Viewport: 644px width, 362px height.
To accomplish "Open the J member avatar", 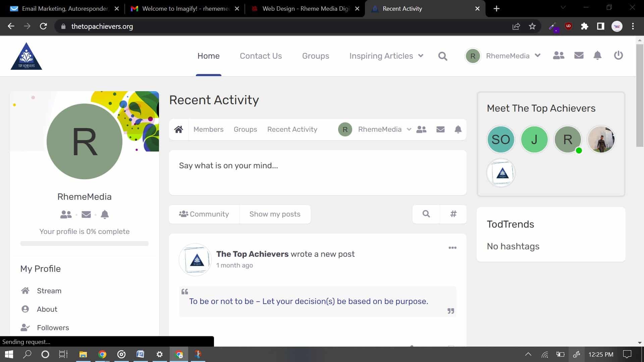I will pos(534,139).
